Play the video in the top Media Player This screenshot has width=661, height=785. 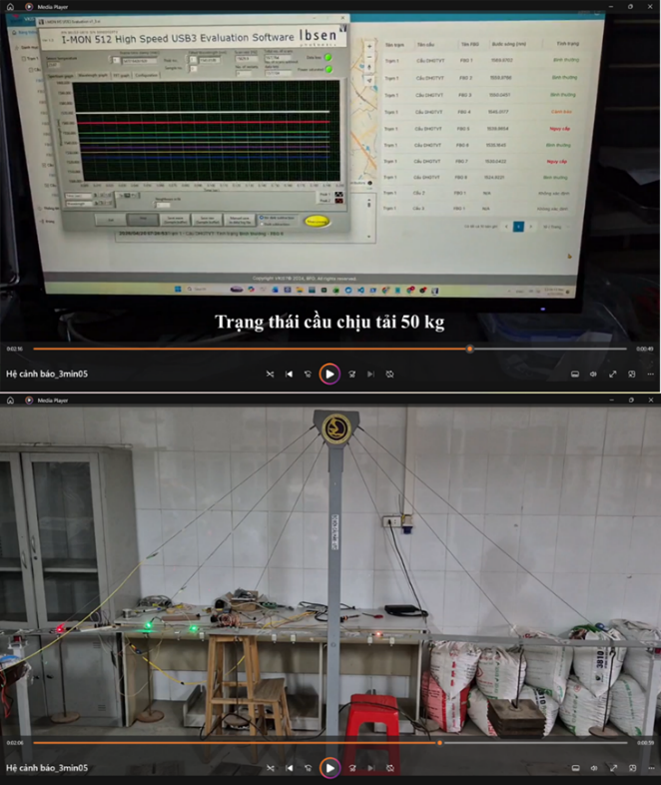click(x=329, y=374)
